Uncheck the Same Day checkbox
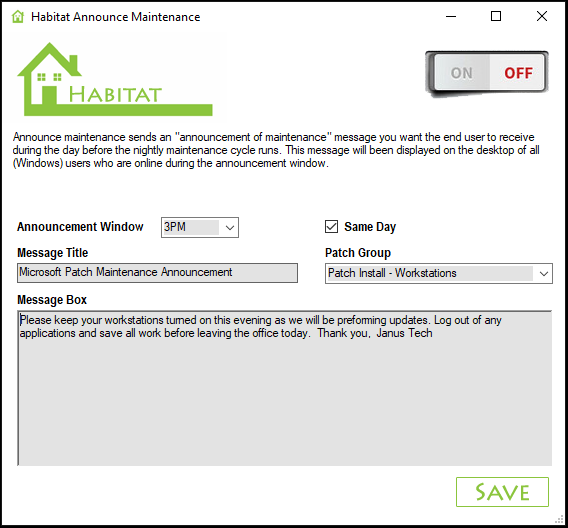The image size is (568, 528). pos(331,227)
